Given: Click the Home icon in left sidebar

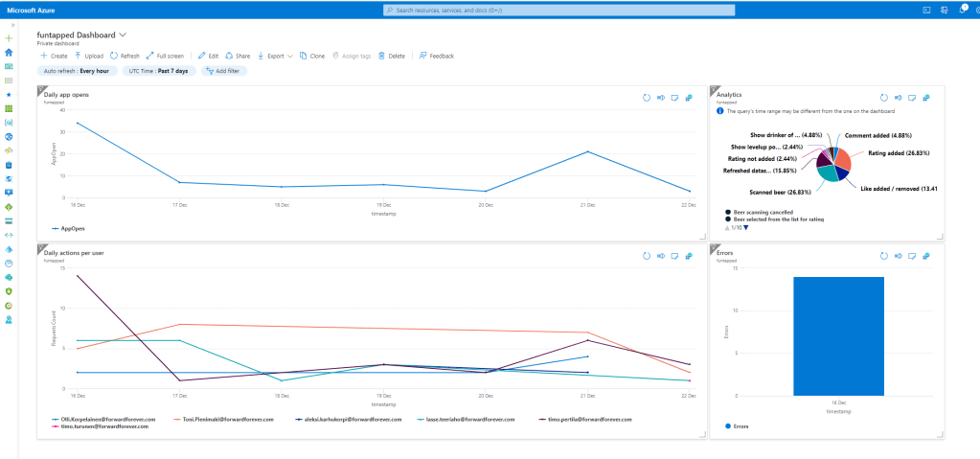Looking at the screenshot, I should pyautogui.click(x=9, y=53).
